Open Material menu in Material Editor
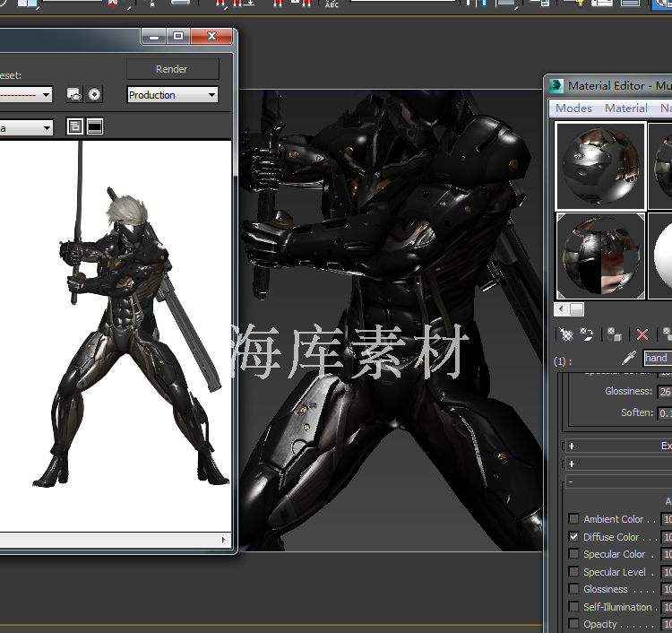 [x=625, y=108]
